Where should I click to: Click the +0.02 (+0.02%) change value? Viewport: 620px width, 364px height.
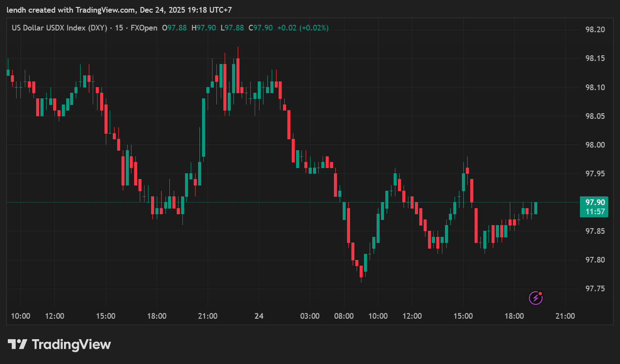tap(303, 28)
